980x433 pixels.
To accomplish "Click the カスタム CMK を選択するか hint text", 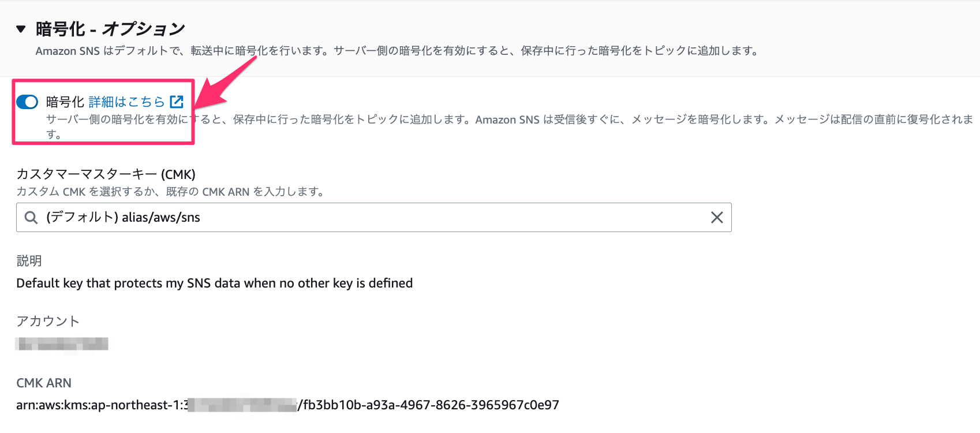I will click(170, 192).
